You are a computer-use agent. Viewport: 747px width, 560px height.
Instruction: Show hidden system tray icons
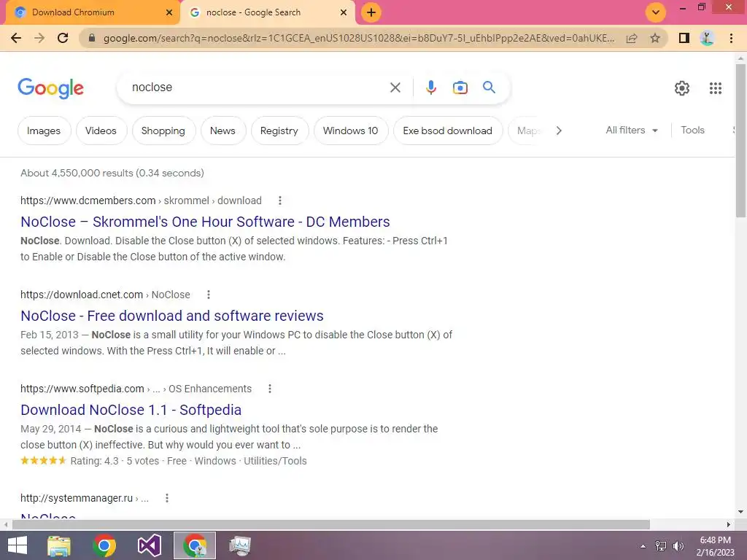tap(643, 546)
